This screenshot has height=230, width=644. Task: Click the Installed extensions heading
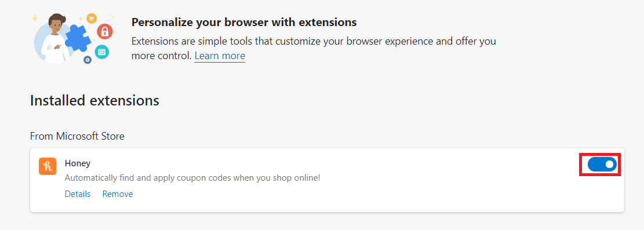coord(94,100)
